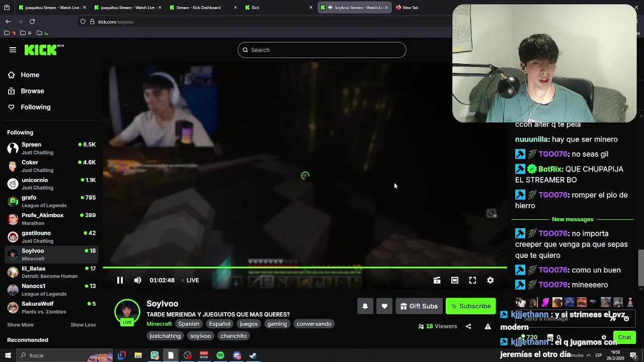
Task: Click the Kick search field
Action: coord(322,50)
